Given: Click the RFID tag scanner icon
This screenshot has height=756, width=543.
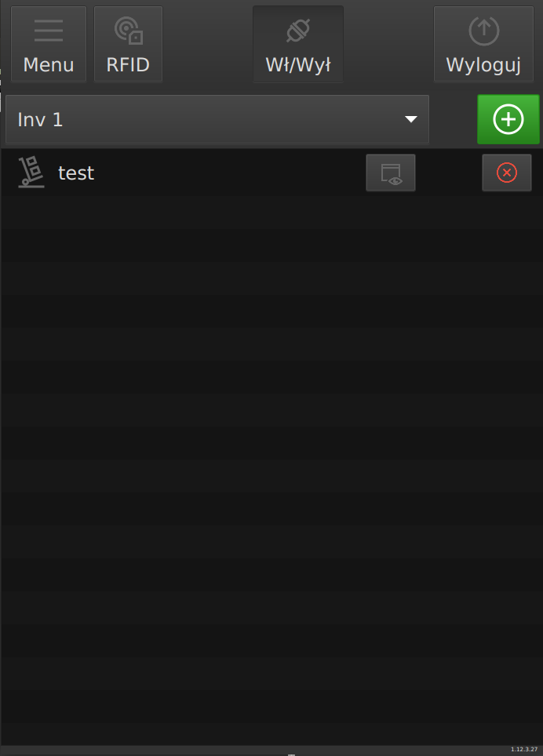Looking at the screenshot, I should (x=128, y=31).
